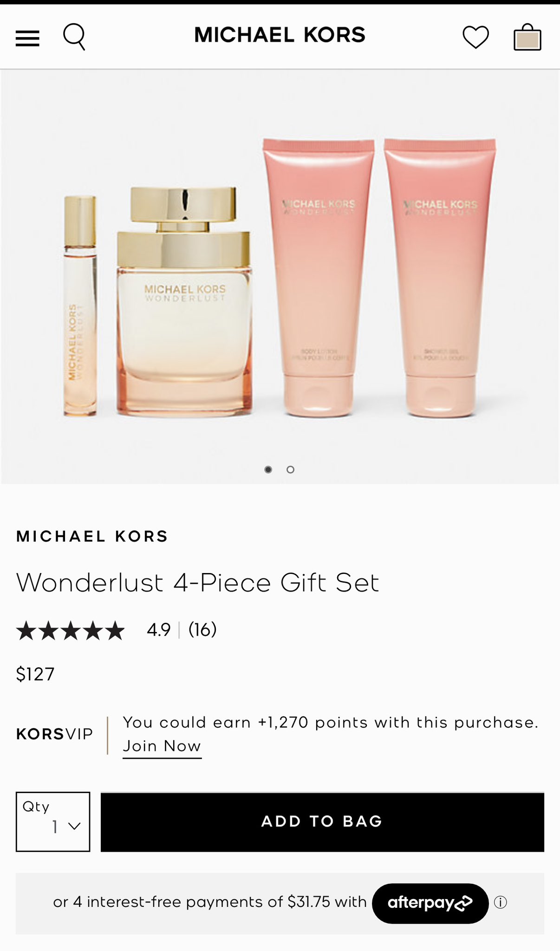Image resolution: width=560 pixels, height=951 pixels.
Task: Click the five-star rating icons
Action: pyautogui.click(x=71, y=631)
